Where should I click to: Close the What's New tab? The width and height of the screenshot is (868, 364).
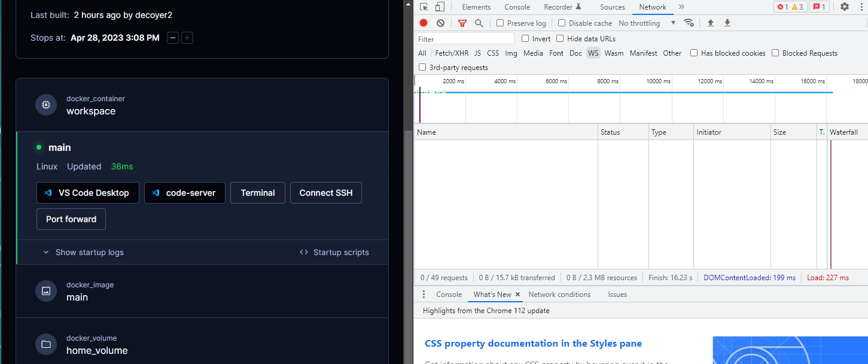tap(518, 295)
